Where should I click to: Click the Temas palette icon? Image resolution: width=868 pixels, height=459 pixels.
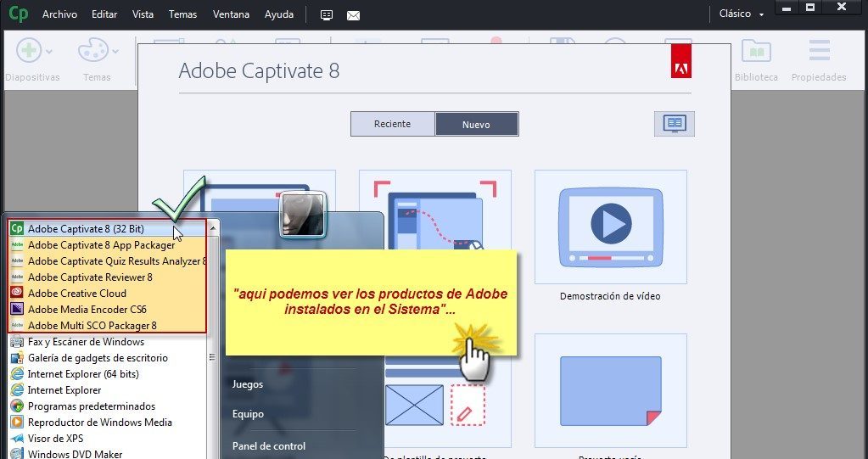(93, 51)
